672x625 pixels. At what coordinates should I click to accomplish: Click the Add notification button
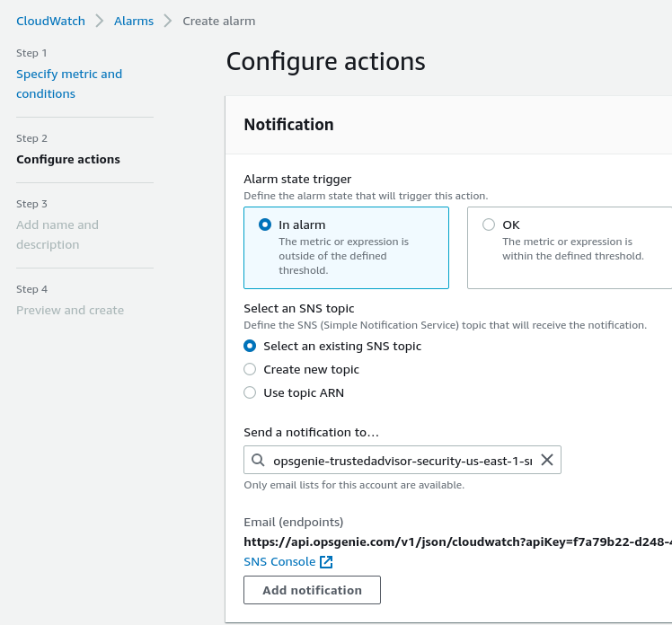tap(312, 590)
